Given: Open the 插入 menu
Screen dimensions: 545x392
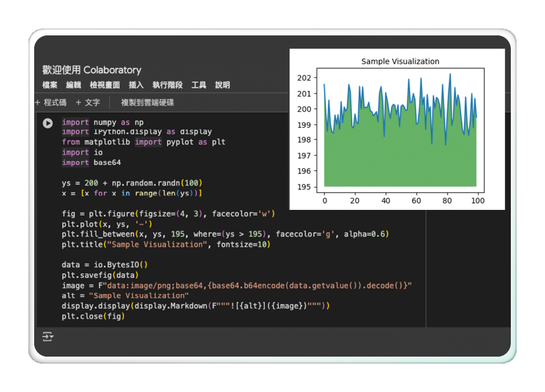Looking at the screenshot, I should point(136,85).
